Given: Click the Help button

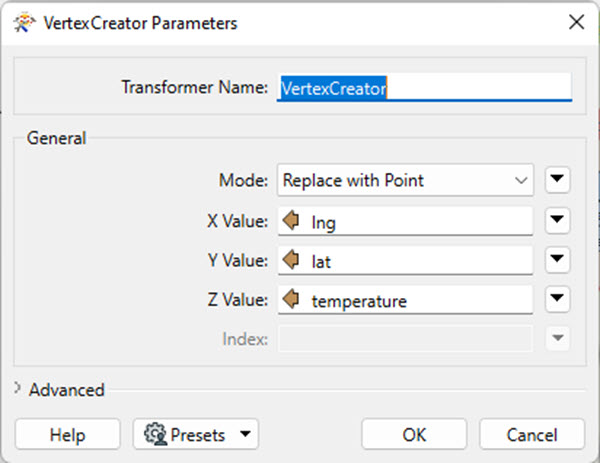Looking at the screenshot, I should [x=68, y=434].
